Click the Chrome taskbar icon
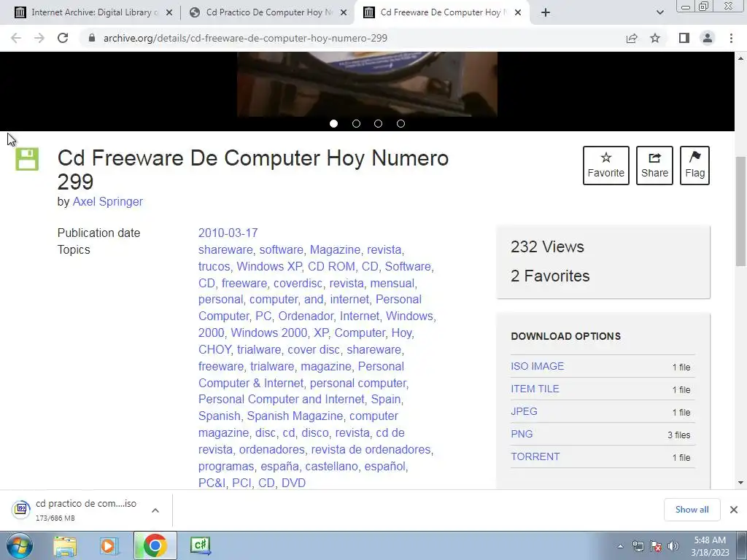 click(x=155, y=545)
